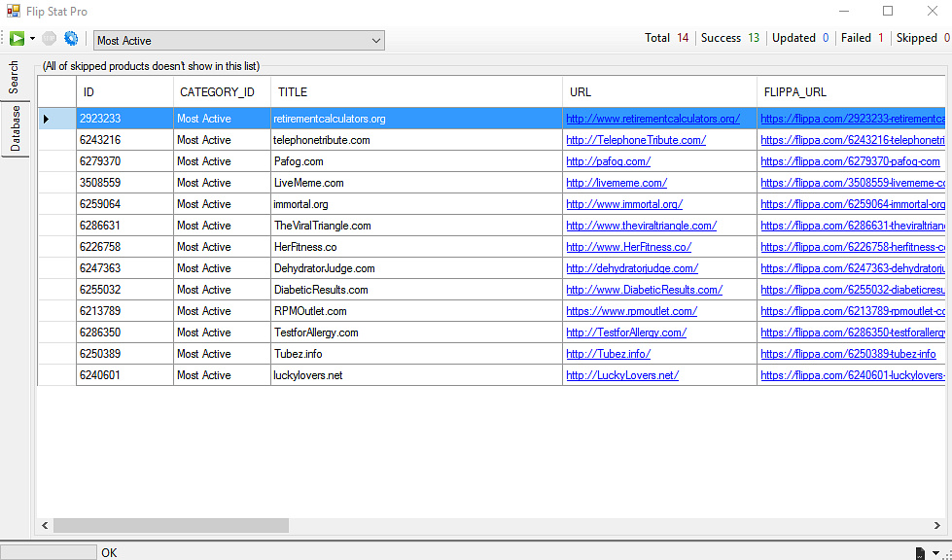Click the horizontal scrollbar thumb

171,525
